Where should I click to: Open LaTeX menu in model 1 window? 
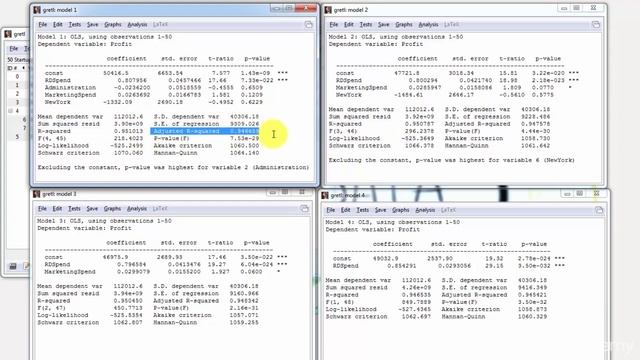160,24
